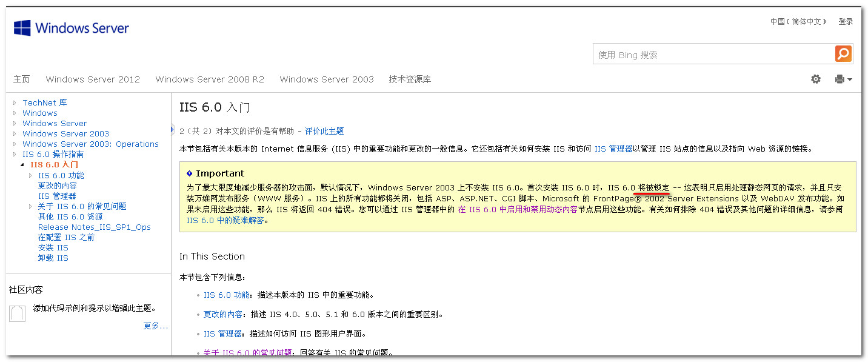Click the printer icon
This screenshot has height=362, width=868.
pyautogui.click(x=840, y=79)
